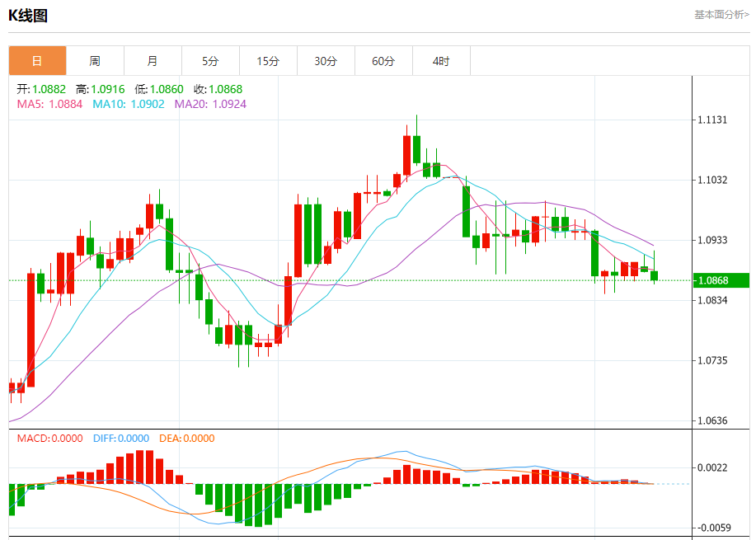Switch to the 60分 chart tab
Screen dimensions: 756x540
[383, 61]
